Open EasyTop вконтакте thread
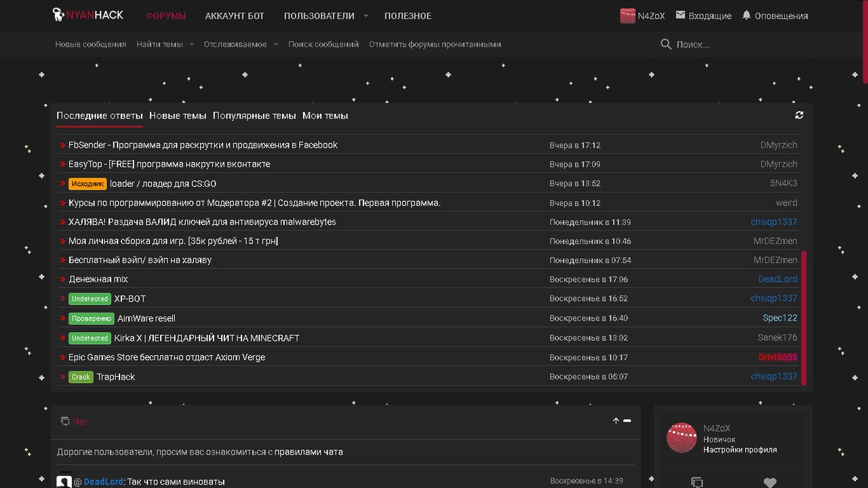The height and width of the screenshot is (488, 868). click(169, 164)
